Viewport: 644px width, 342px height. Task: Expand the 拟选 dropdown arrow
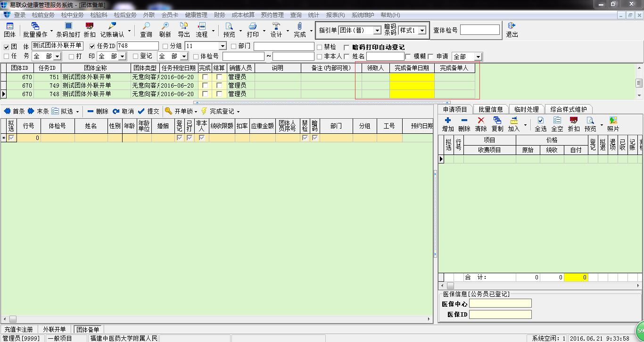(x=77, y=112)
